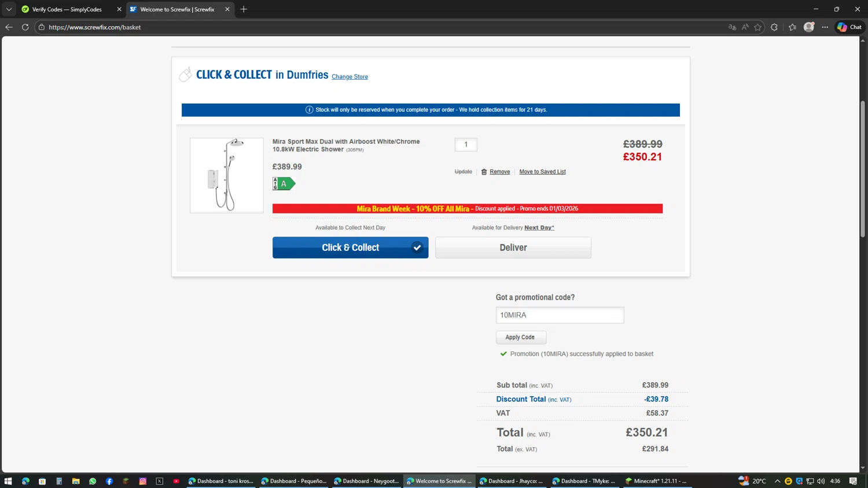Open the Favorites list icon in toolbar
Image resolution: width=868 pixels, height=488 pixels.
coord(792,27)
